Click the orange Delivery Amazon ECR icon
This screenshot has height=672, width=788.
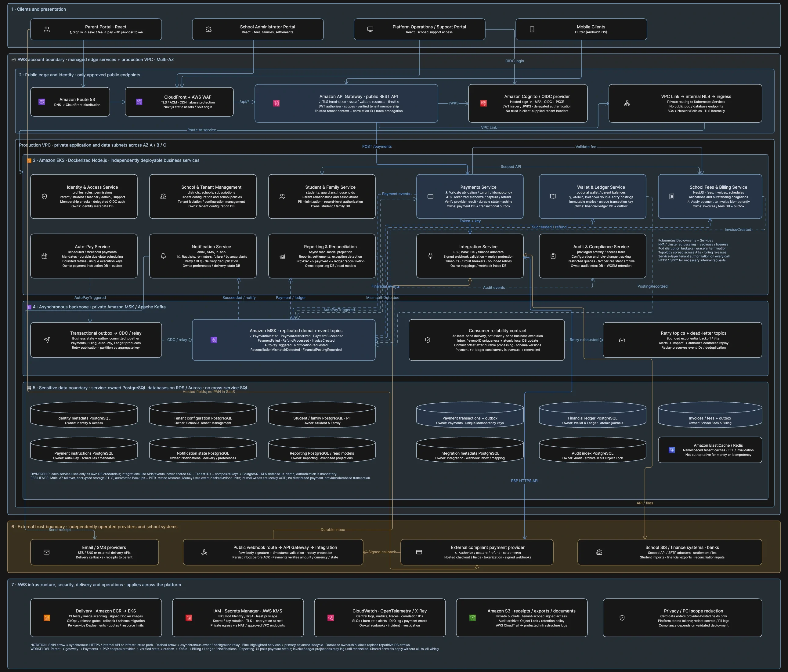point(47,618)
